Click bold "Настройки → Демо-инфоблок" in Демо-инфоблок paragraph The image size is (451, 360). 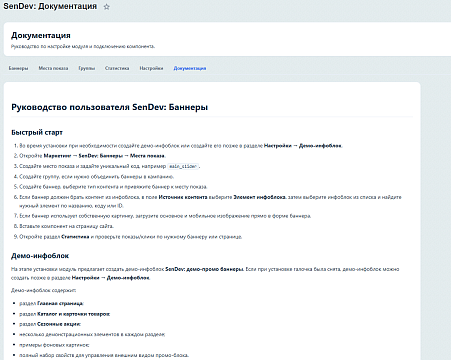point(111,278)
